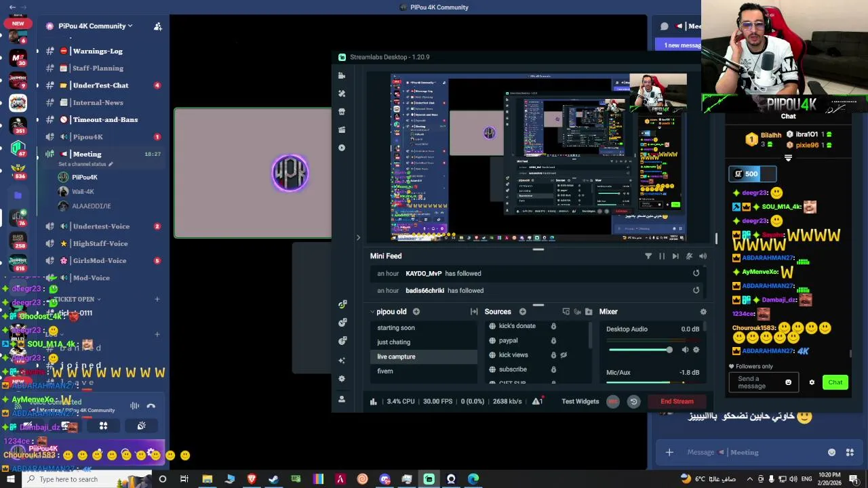Open Streamlabs account profile icon
This screenshot has height=488, width=868.
[x=342, y=399]
